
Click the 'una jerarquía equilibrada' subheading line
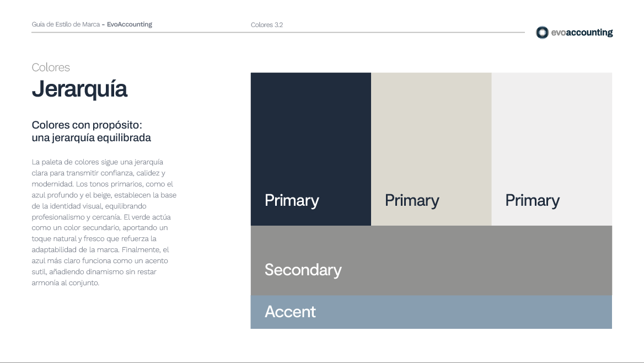tap(91, 138)
